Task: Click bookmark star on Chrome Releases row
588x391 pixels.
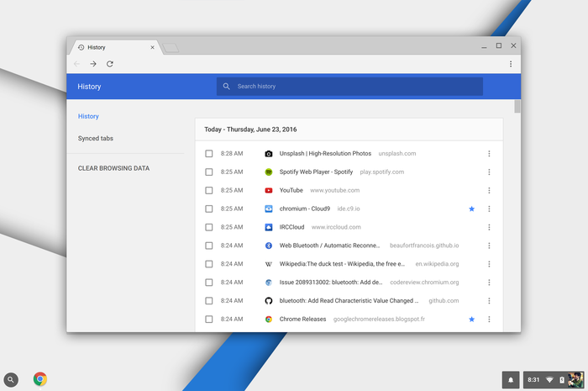Action: point(472,319)
